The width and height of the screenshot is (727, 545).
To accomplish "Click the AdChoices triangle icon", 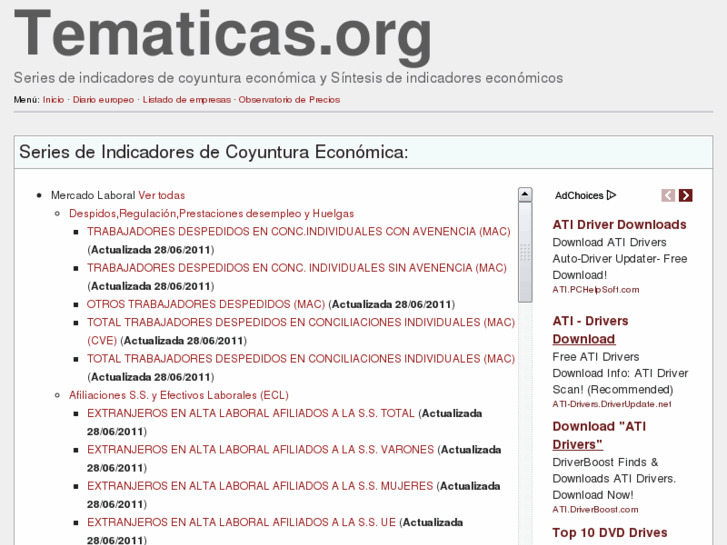I will pos(611,195).
